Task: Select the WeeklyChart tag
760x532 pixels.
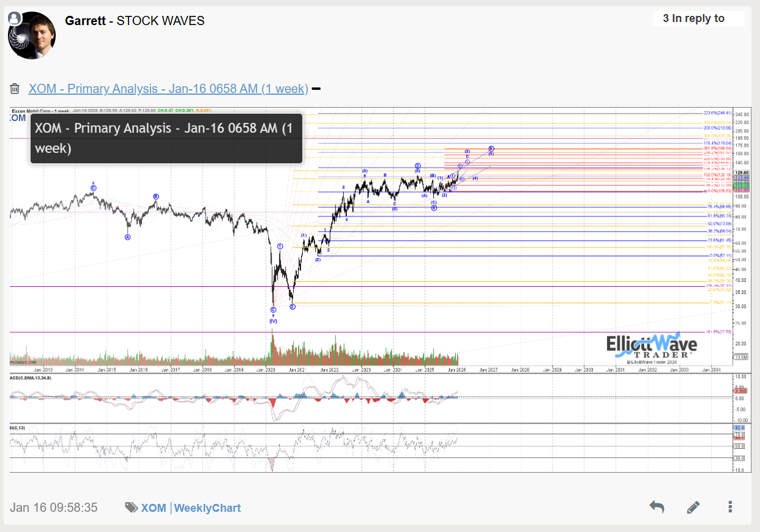Action: [207, 508]
